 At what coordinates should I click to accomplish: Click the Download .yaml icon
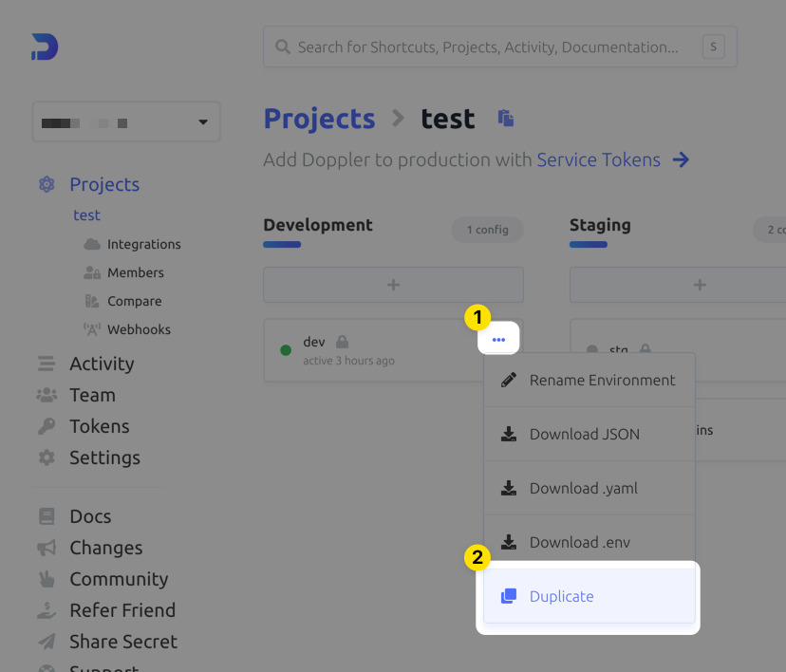click(x=508, y=488)
